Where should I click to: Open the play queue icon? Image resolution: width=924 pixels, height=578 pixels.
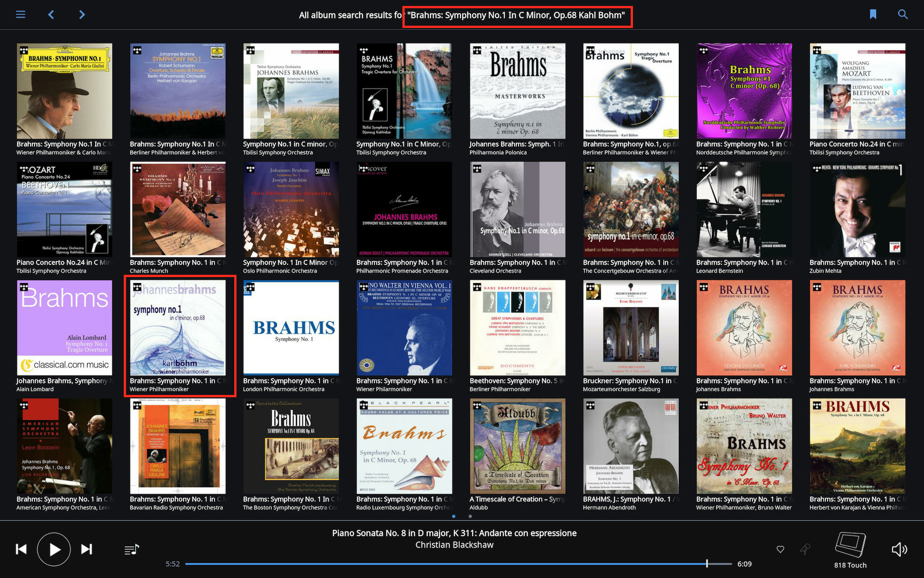(132, 549)
